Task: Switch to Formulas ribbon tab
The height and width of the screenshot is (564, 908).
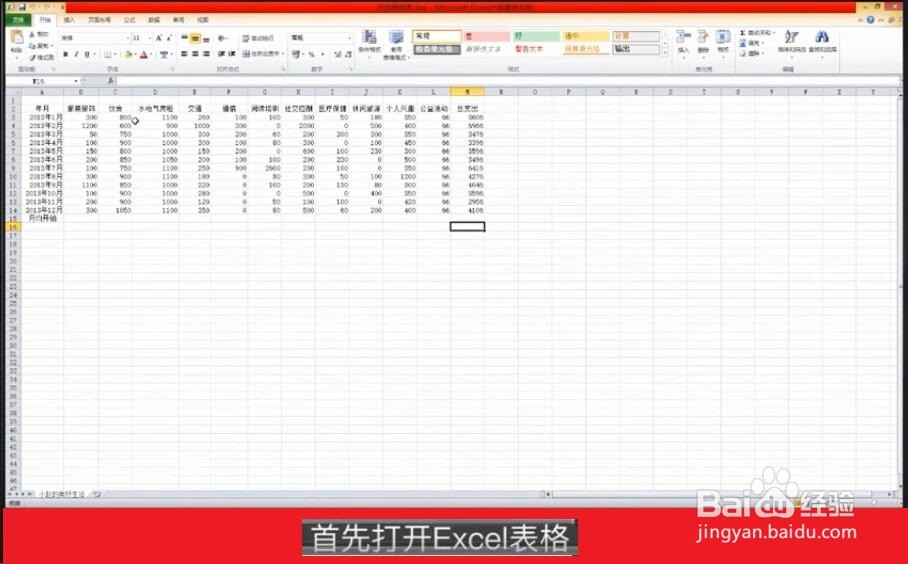Action: (130, 20)
